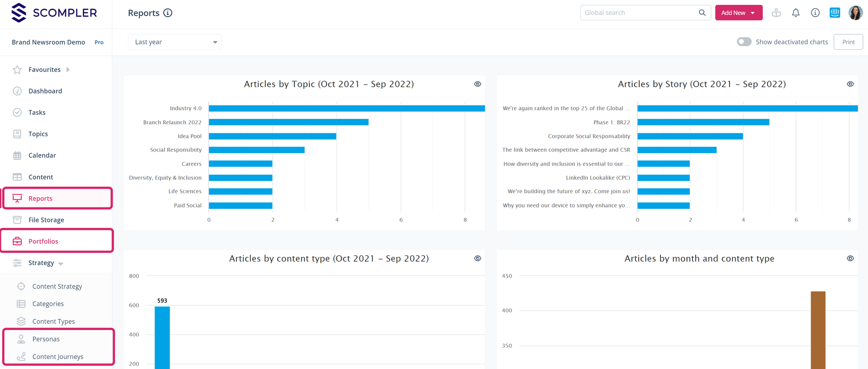This screenshot has width=868, height=369.
Task: Open the Intercom chat icon
Action: point(835,13)
